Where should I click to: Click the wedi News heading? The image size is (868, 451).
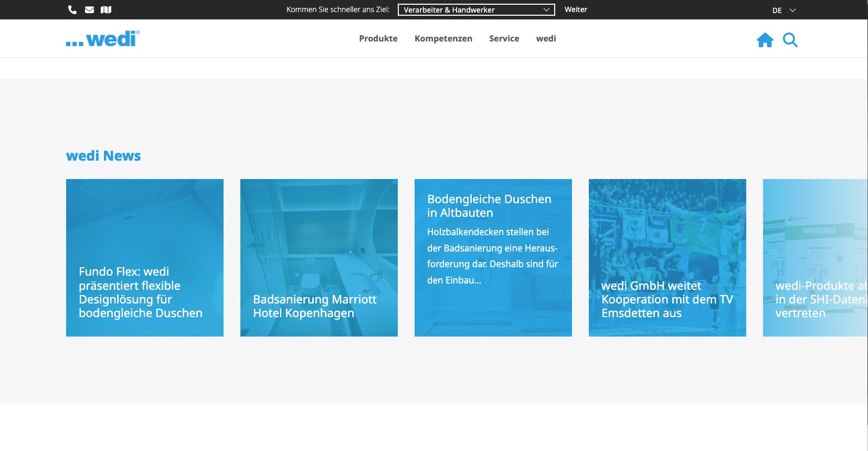[x=103, y=156]
